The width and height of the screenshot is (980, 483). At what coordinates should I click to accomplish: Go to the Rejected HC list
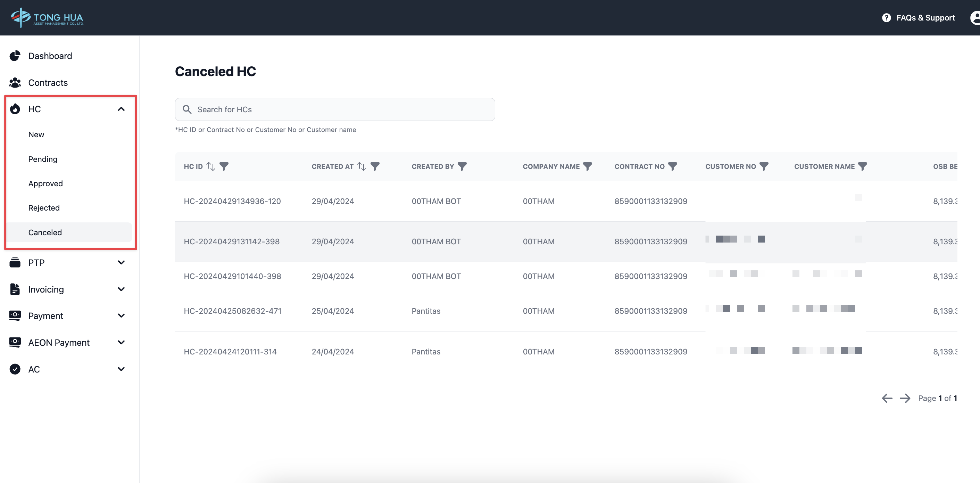(x=44, y=208)
